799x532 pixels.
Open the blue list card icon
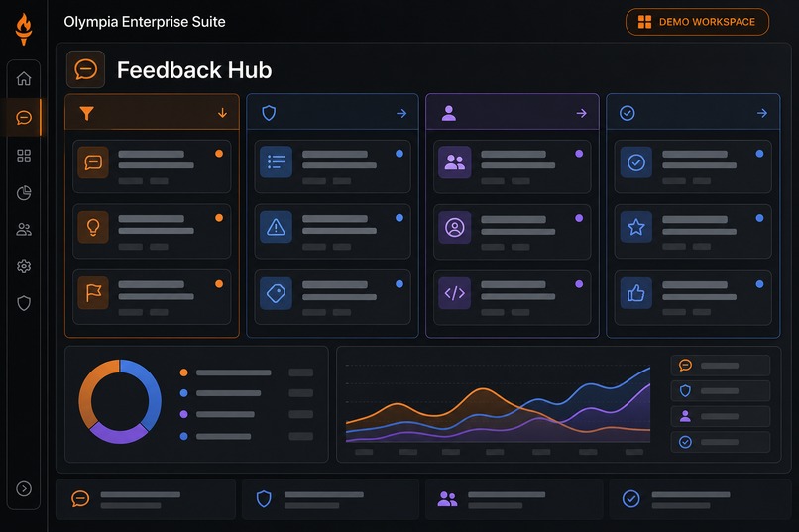[276, 162]
